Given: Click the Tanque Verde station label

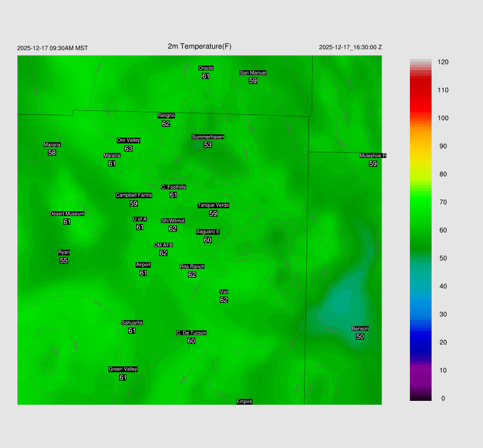Looking at the screenshot, I should tap(213, 205).
